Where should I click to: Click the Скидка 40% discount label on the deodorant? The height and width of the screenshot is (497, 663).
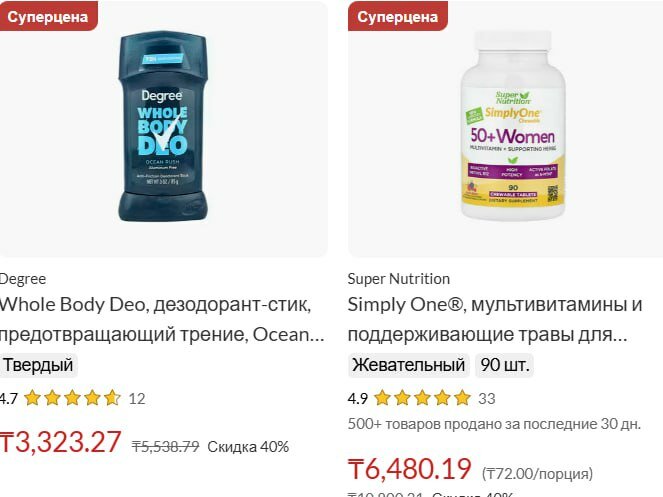coord(248,447)
